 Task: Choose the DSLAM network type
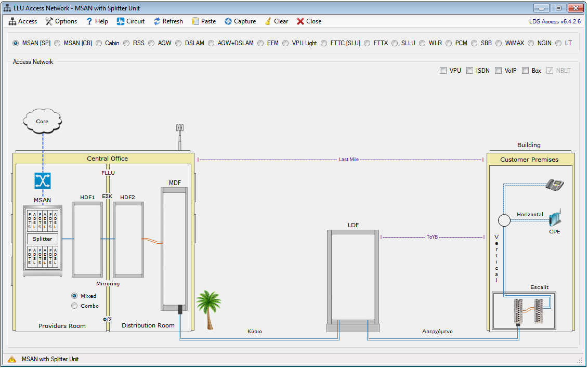coord(179,43)
